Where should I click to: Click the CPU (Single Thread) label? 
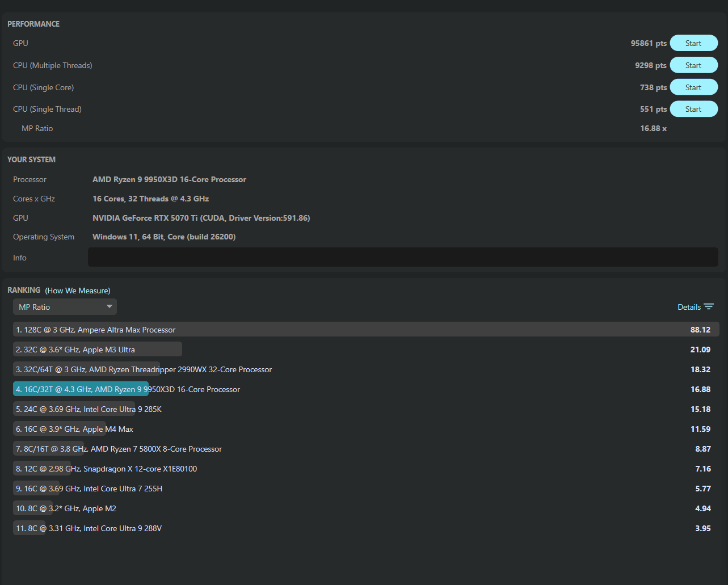click(x=47, y=109)
